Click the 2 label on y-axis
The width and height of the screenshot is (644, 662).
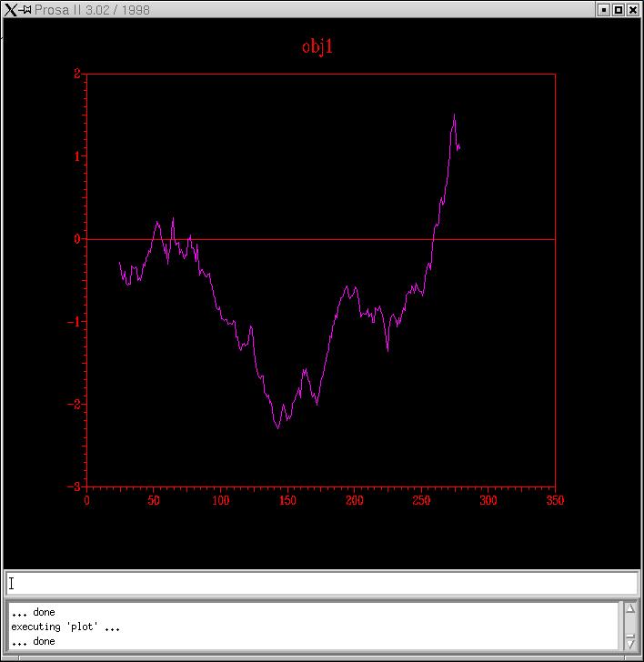pyautogui.click(x=77, y=74)
